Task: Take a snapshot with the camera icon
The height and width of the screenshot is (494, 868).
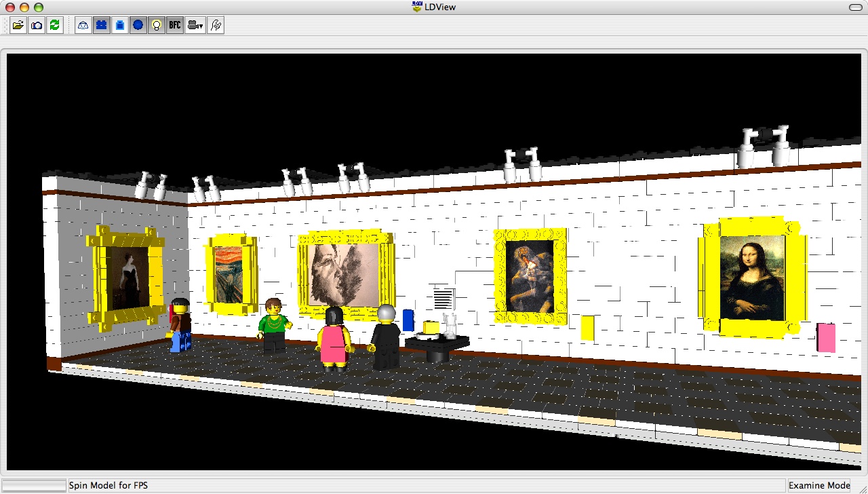Action: [37, 26]
